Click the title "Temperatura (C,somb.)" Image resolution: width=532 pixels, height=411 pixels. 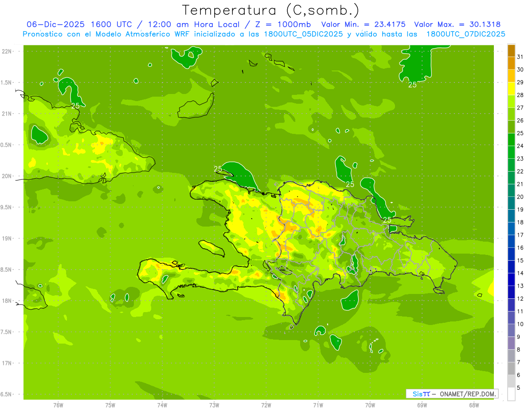tap(271, 10)
